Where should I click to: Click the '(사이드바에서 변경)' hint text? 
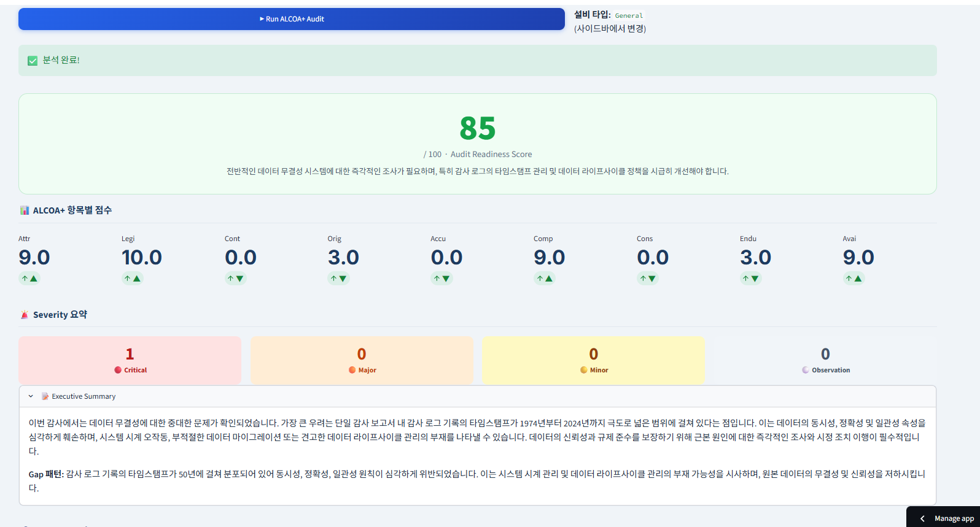610,29
